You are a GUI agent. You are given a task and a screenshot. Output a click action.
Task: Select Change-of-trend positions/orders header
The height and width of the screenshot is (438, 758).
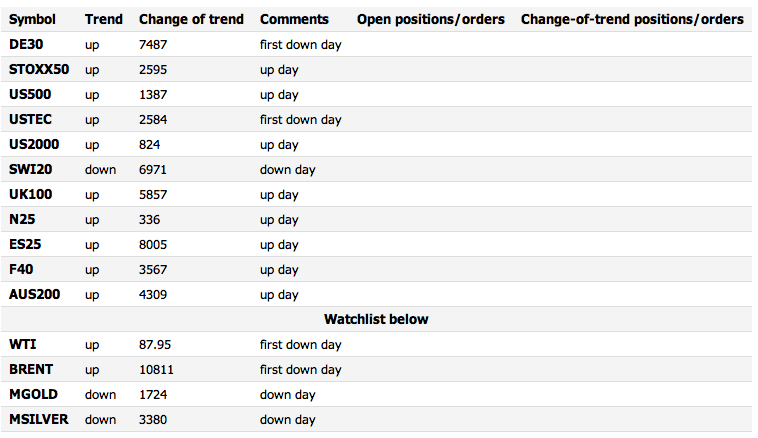632,19
